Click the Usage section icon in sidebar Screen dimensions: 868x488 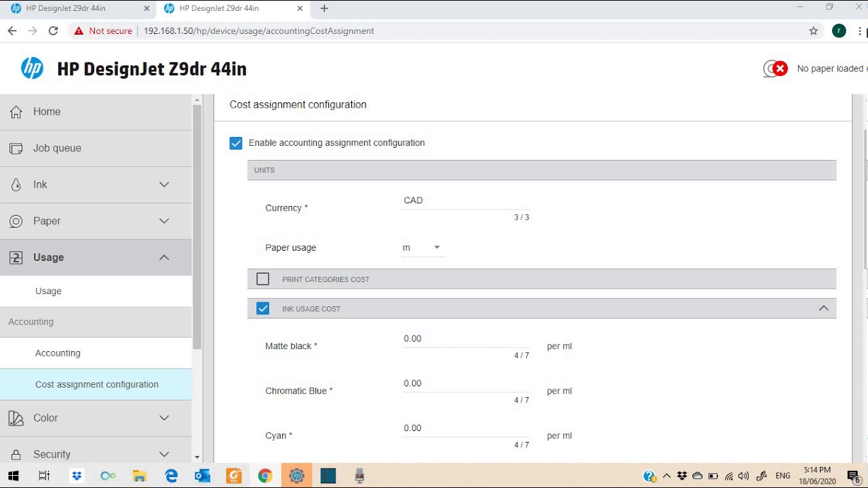click(16, 258)
